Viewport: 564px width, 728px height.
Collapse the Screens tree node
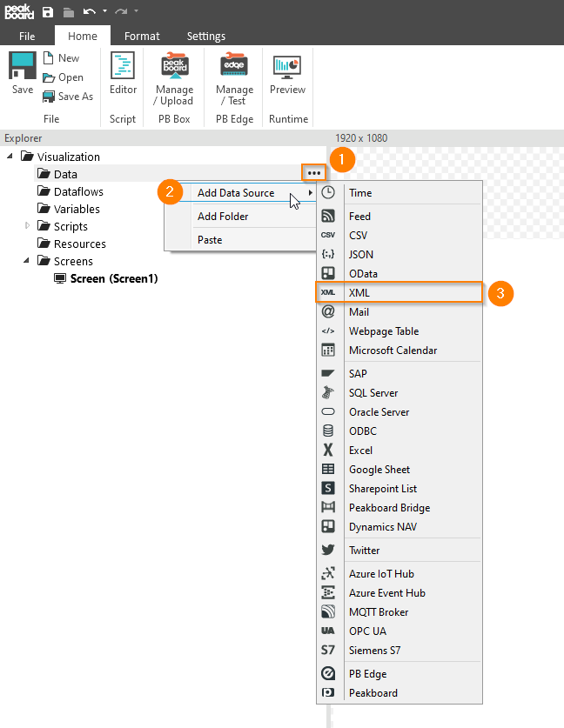(26, 260)
